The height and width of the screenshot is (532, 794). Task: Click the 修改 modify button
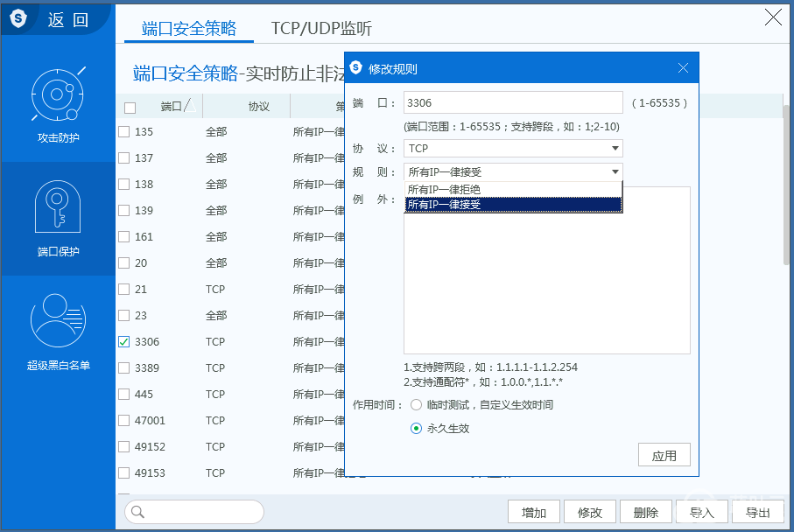point(590,512)
